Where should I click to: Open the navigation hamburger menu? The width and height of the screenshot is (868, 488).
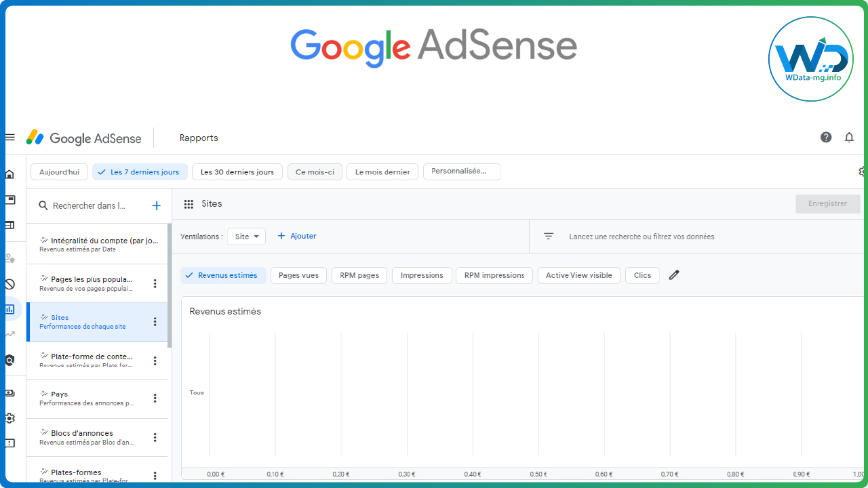(9, 136)
